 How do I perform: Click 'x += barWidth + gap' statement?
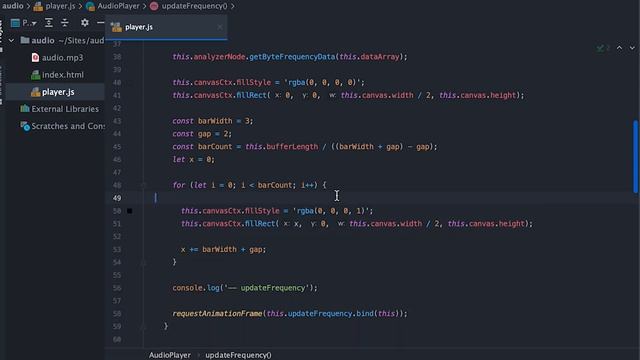coord(223,249)
